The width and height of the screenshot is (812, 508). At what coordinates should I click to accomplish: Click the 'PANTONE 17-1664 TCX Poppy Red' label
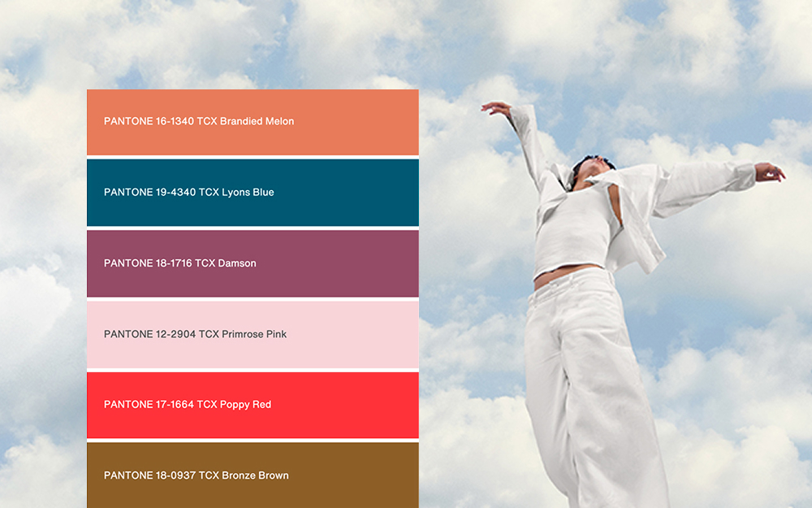tap(188, 405)
